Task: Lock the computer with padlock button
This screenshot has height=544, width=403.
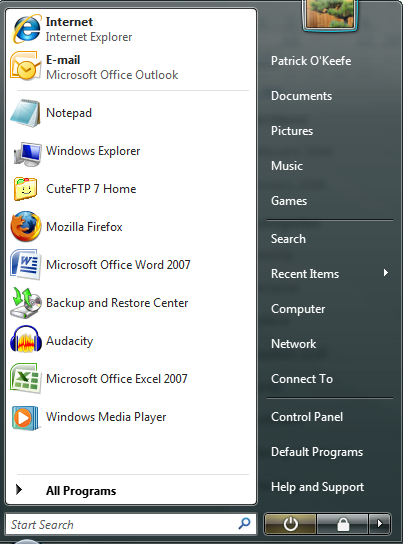Action: (x=343, y=524)
